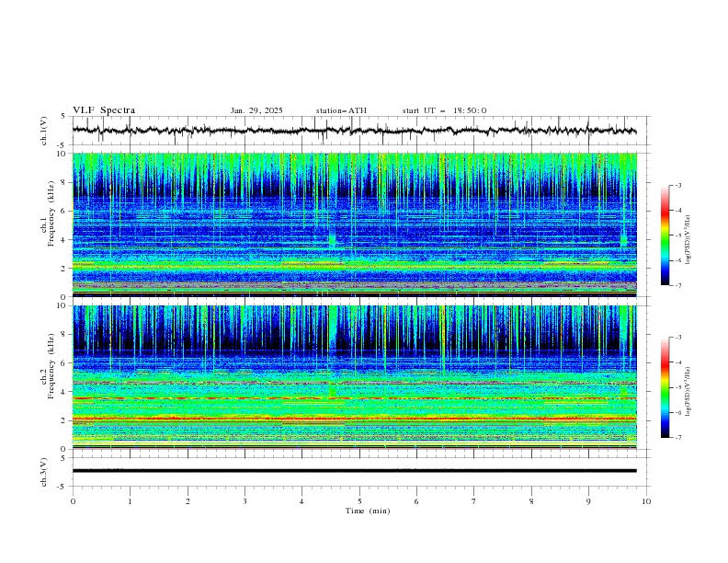Viewport: 728px width, 563px height.
Task: Click the "Time (min)" x-axis title
Action: (368, 511)
